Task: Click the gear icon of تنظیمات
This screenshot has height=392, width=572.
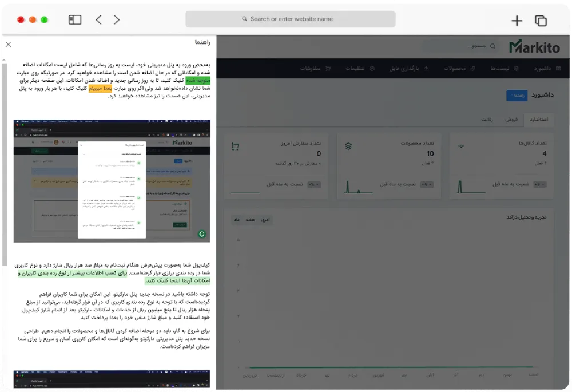Action: tap(372, 69)
